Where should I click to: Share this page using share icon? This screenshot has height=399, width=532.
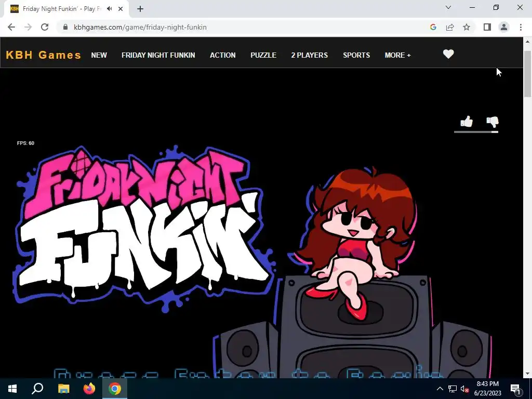coord(450,27)
